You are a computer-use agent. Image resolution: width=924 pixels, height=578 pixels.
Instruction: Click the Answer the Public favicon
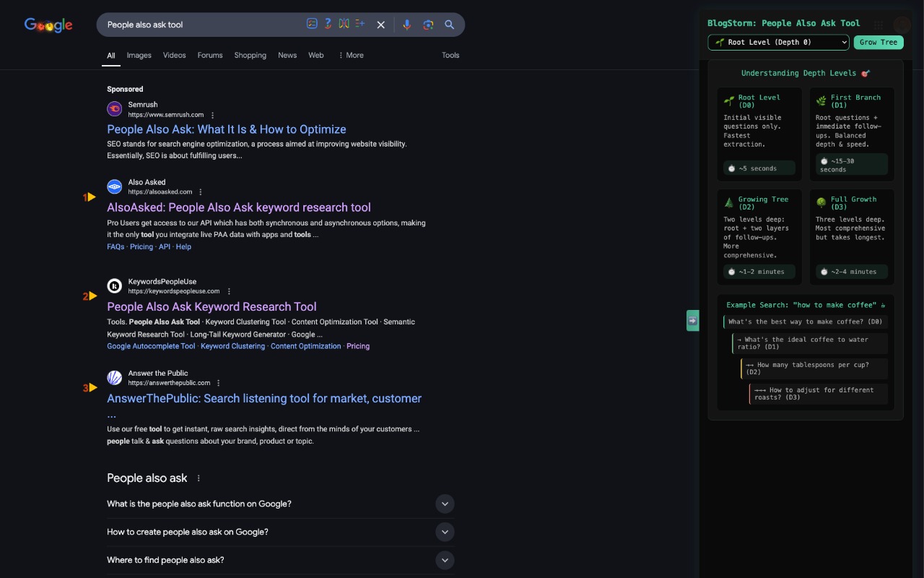[114, 378]
